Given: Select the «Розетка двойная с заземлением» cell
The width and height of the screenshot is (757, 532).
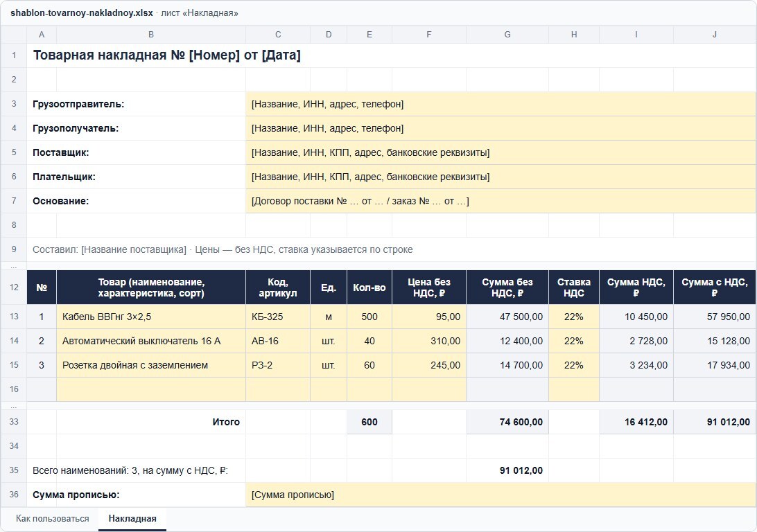Looking at the screenshot, I should 151,365.
